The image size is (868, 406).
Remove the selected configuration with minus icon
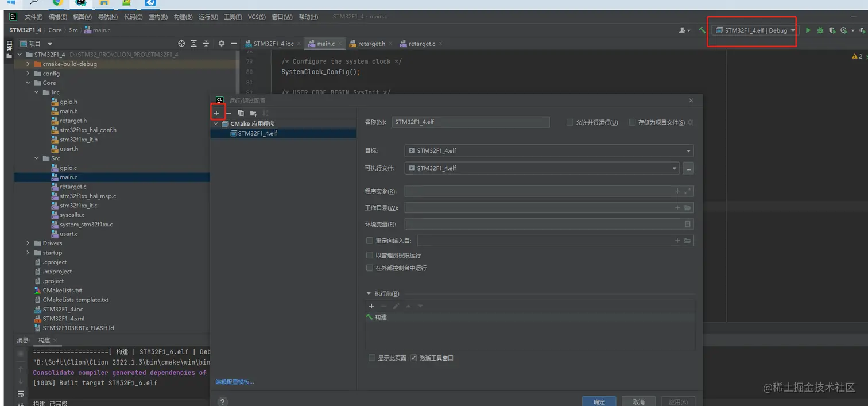(x=228, y=113)
